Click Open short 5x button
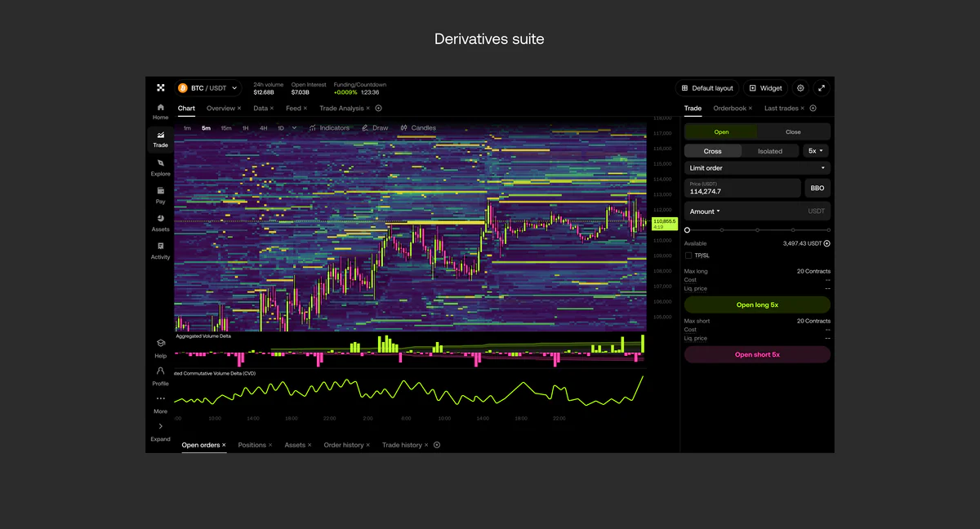This screenshot has width=980, height=529. [757, 354]
